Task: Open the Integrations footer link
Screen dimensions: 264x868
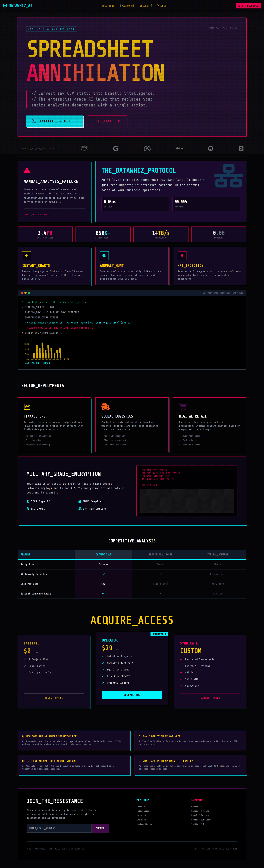Action: (x=143, y=811)
